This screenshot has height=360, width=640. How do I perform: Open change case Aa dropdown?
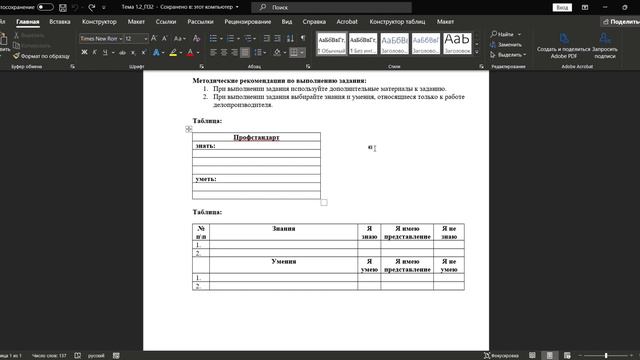179,38
